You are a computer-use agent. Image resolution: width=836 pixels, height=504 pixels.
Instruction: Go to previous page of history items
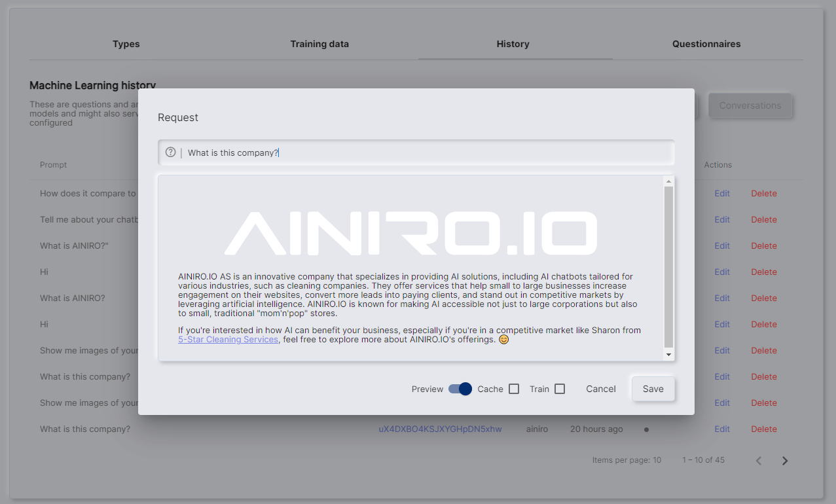(759, 461)
